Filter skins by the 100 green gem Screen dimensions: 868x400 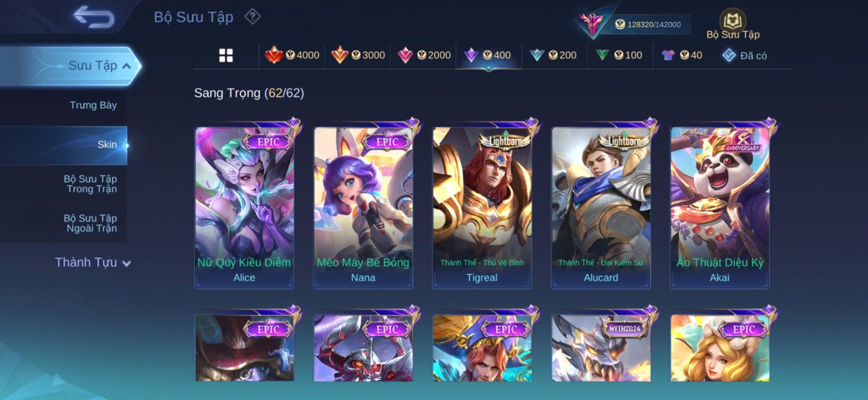click(619, 55)
